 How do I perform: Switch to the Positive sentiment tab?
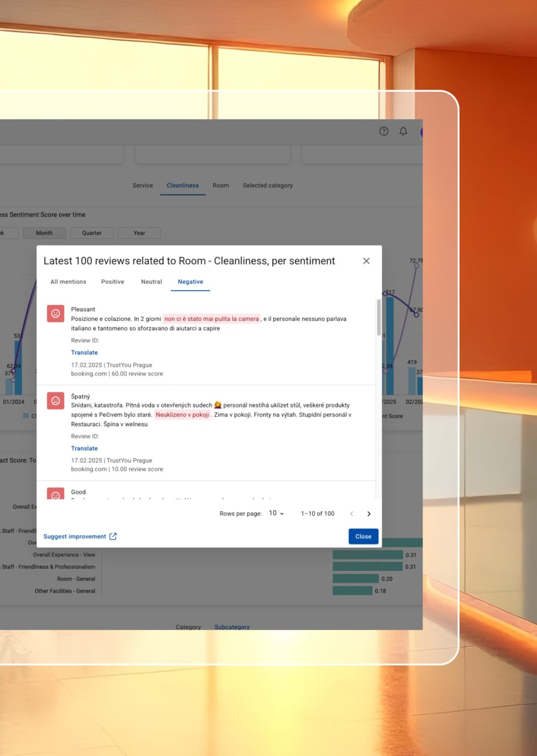click(x=113, y=282)
